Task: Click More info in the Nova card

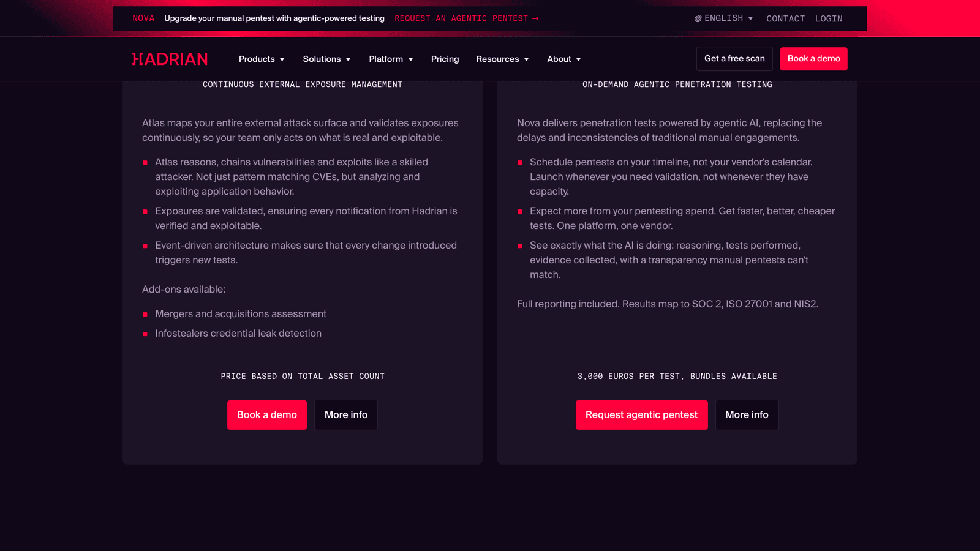Action: click(x=747, y=415)
